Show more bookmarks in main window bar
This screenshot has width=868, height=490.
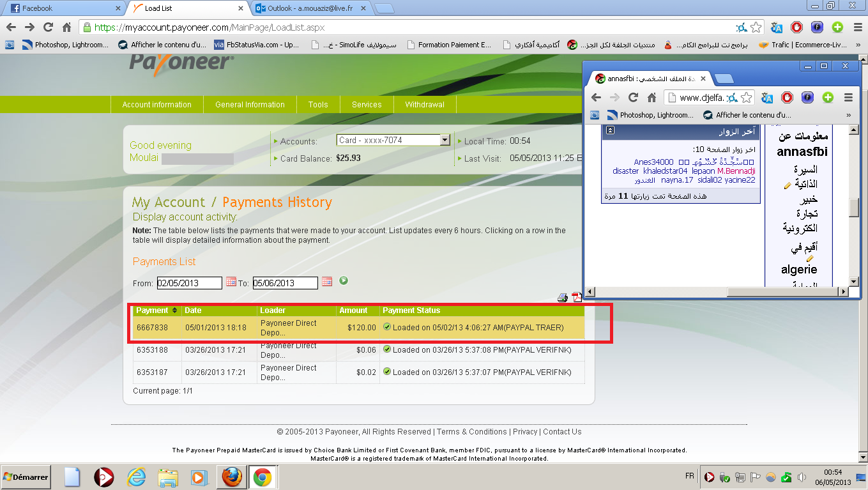(x=858, y=45)
